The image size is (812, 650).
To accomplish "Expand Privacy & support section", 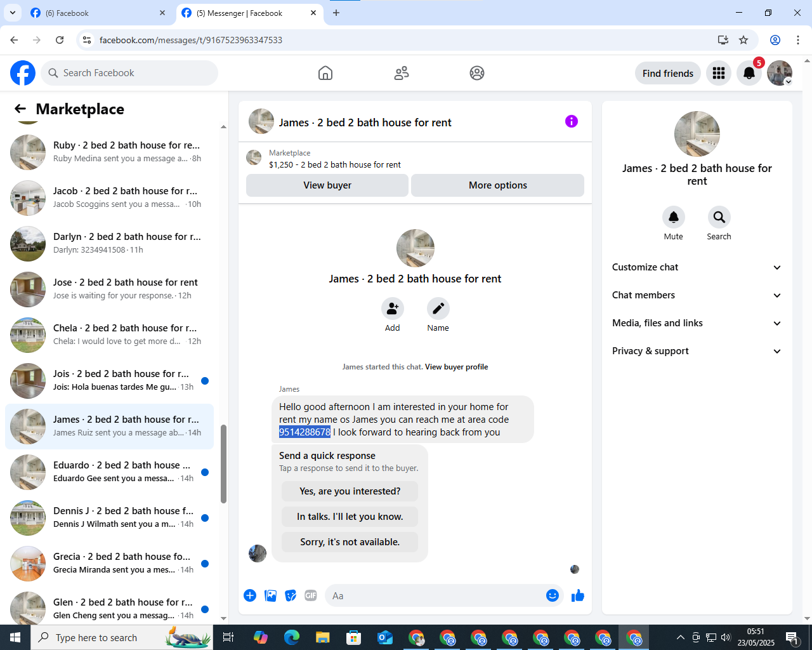I will pos(697,351).
